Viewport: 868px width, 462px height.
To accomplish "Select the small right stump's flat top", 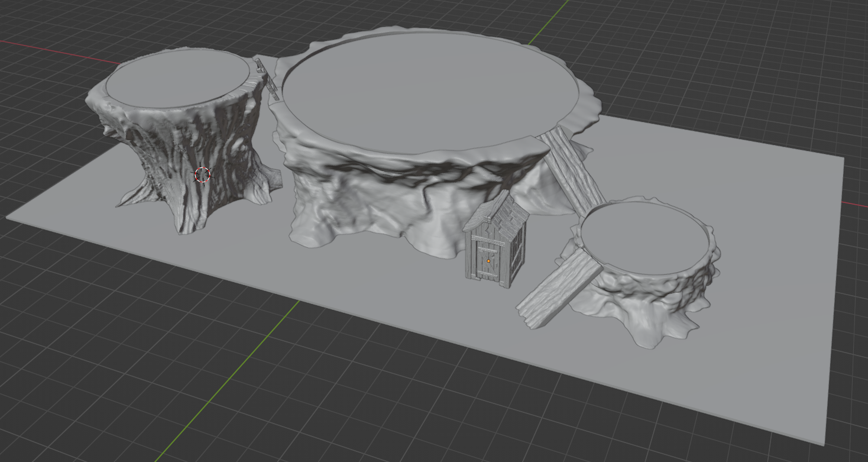I will [644, 237].
